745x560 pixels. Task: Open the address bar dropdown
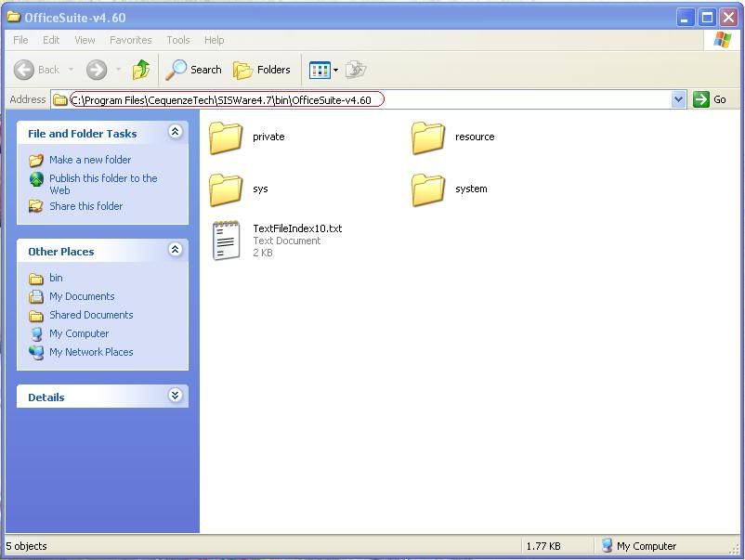[678, 99]
